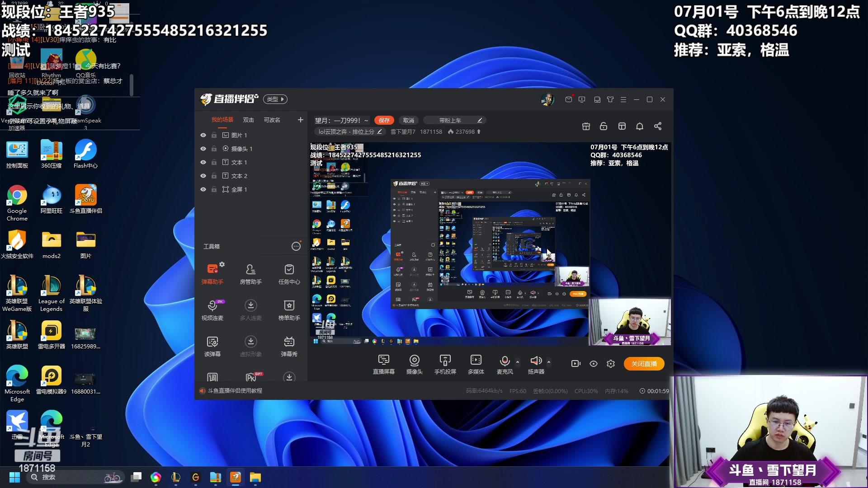Lock the 摄像头 1 source
Image resolution: width=868 pixels, height=488 pixels.
pyautogui.click(x=214, y=149)
